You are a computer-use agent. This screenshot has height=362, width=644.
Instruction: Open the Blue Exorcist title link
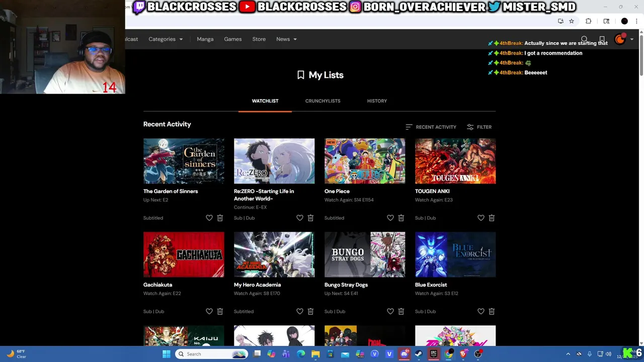[x=431, y=285]
